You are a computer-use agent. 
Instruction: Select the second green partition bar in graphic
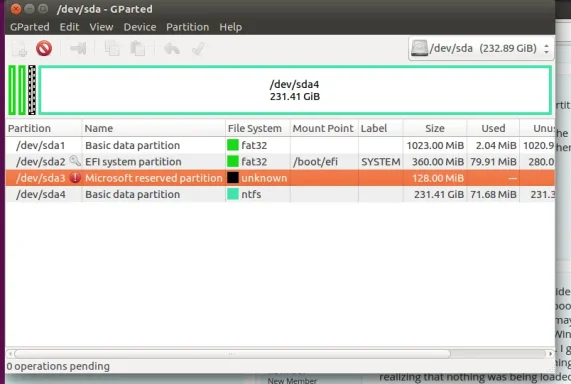(22, 90)
